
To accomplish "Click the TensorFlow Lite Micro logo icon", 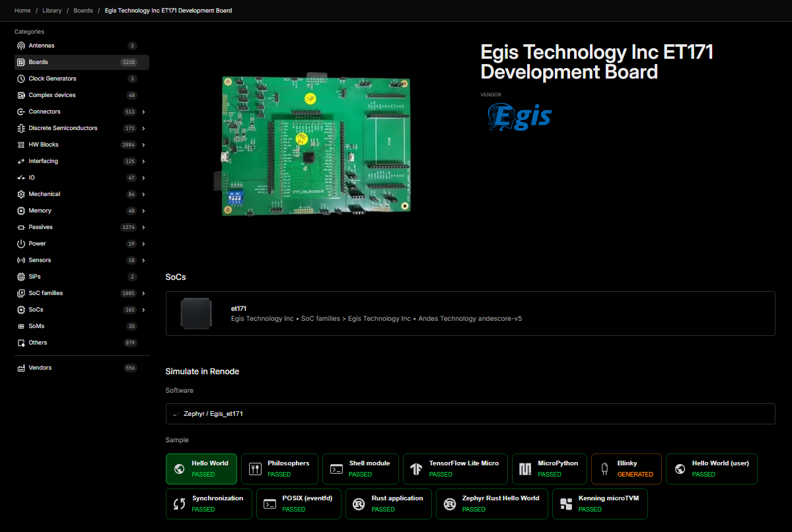I will click(416, 469).
